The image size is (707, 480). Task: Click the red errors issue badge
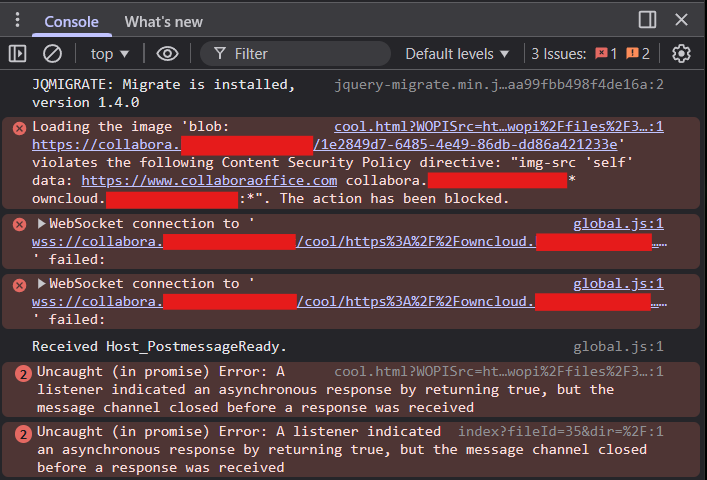606,53
